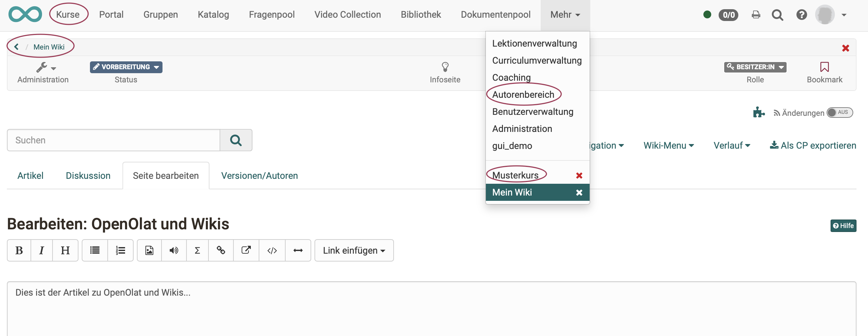Select Autorenbereich from the Mehr menu

point(523,94)
